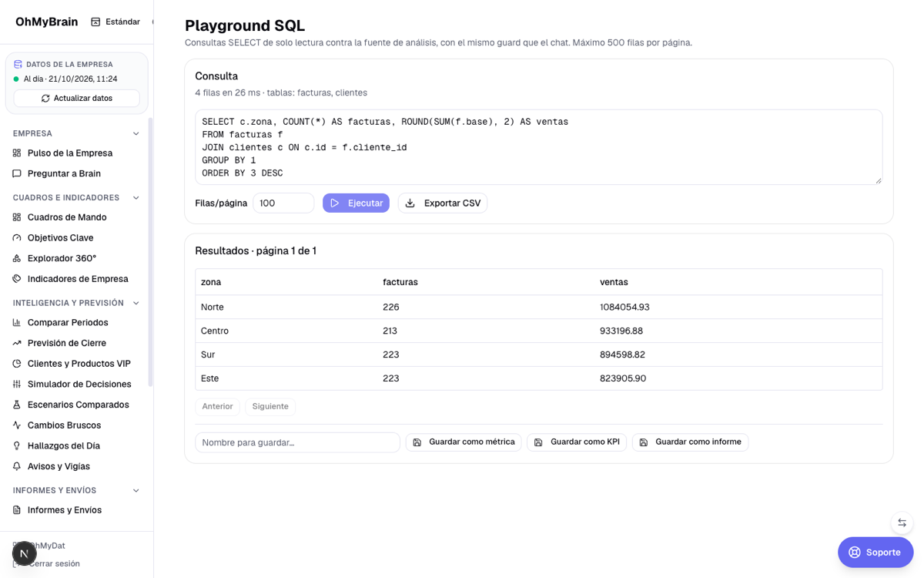Save query via Guardar como KPI
This screenshot has width=924, height=578.
[x=577, y=442]
